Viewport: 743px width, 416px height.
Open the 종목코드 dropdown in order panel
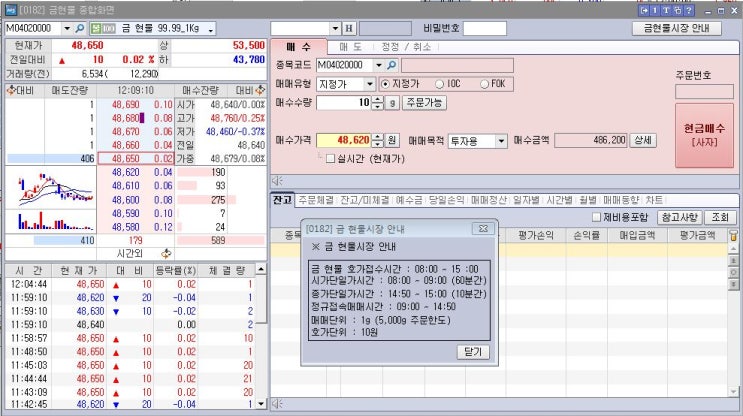(379, 65)
